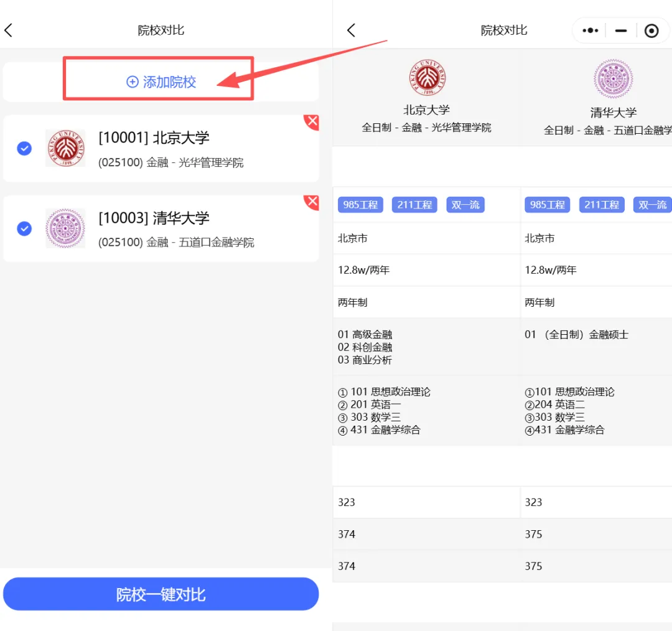Click ② 201 英语一 exam subject

pyautogui.click(x=370, y=404)
